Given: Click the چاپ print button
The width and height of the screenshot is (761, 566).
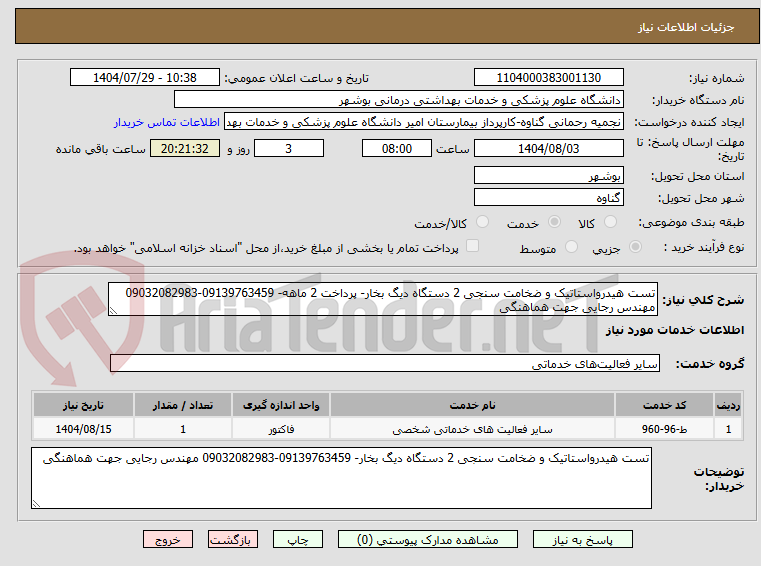Looking at the screenshot, I should pyautogui.click(x=298, y=539).
